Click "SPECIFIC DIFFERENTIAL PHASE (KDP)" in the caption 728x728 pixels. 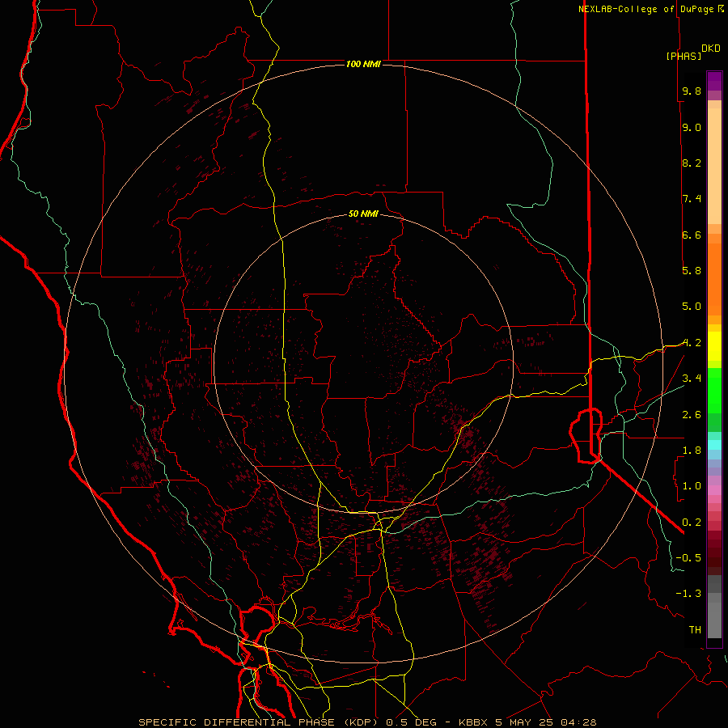(x=258, y=722)
